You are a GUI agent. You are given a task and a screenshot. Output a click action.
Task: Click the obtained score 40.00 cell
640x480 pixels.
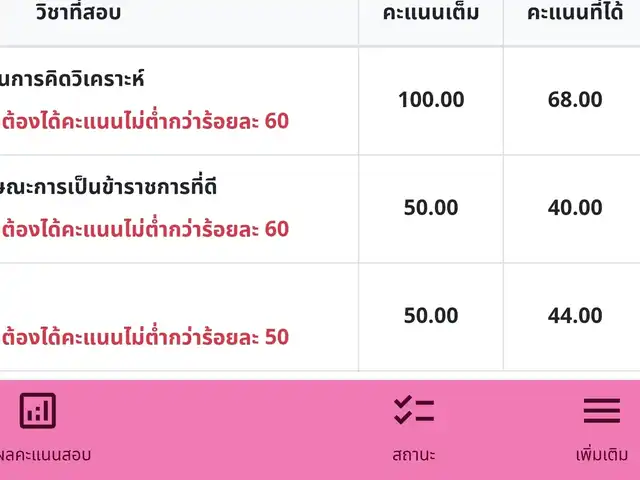click(x=575, y=208)
